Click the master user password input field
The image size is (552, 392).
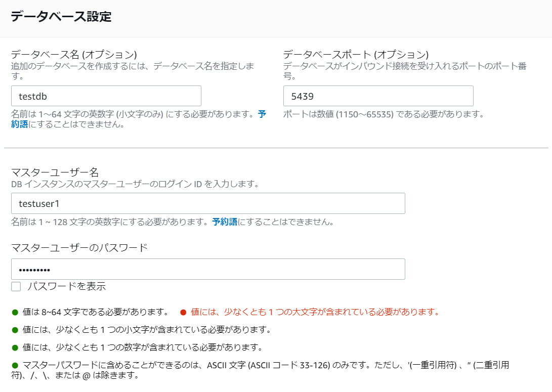click(x=207, y=269)
